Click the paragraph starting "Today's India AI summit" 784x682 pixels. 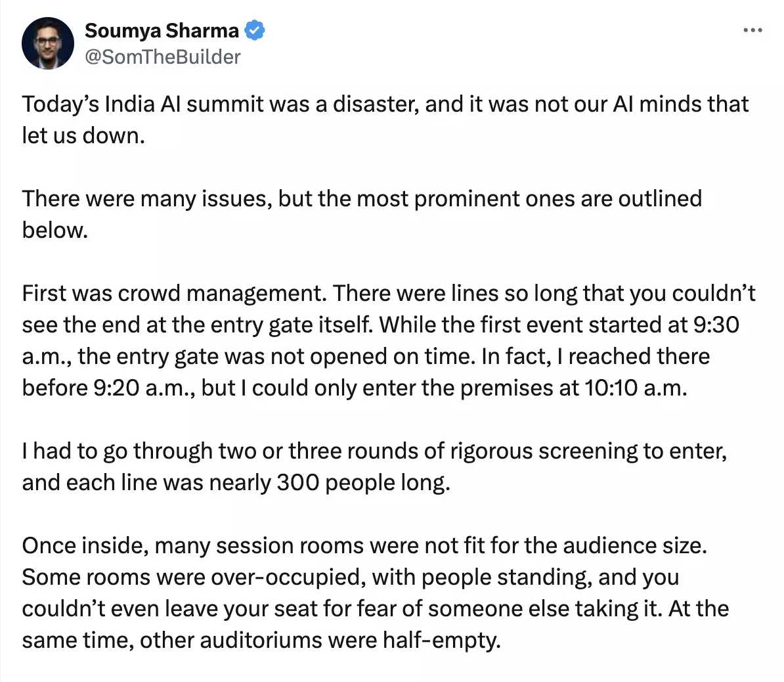385,120
